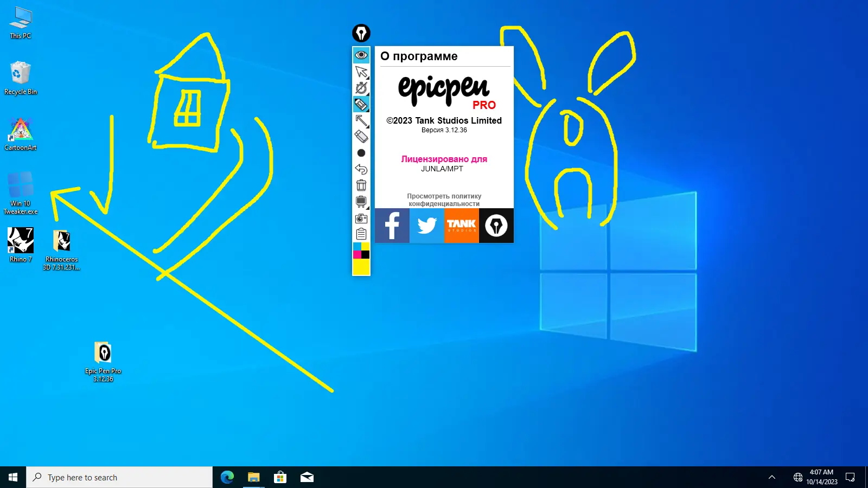The width and height of the screenshot is (868, 488).
Task: Select the Win 10 Tweaker.exe icon
Action: [x=21, y=193]
